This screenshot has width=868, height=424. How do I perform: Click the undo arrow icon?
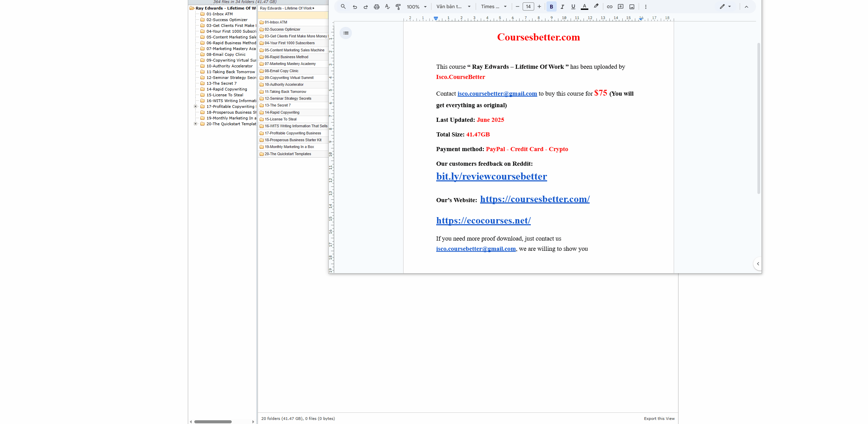[x=355, y=7]
